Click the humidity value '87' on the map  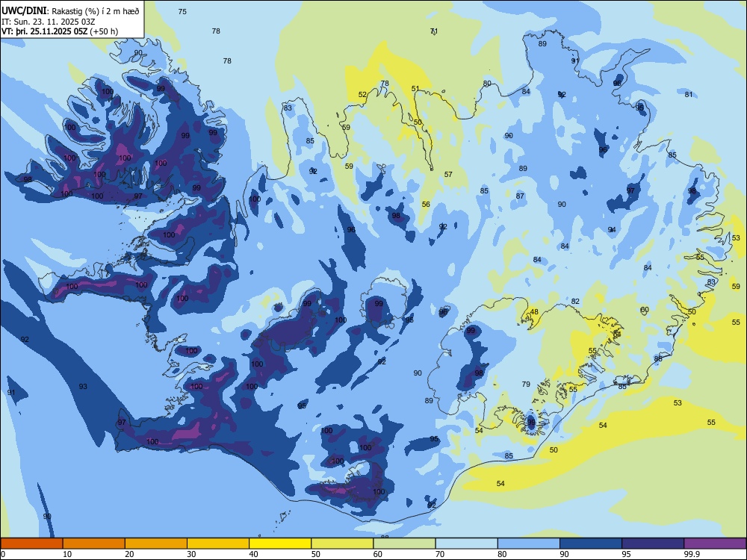pyautogui.click(x=520, y=196)
